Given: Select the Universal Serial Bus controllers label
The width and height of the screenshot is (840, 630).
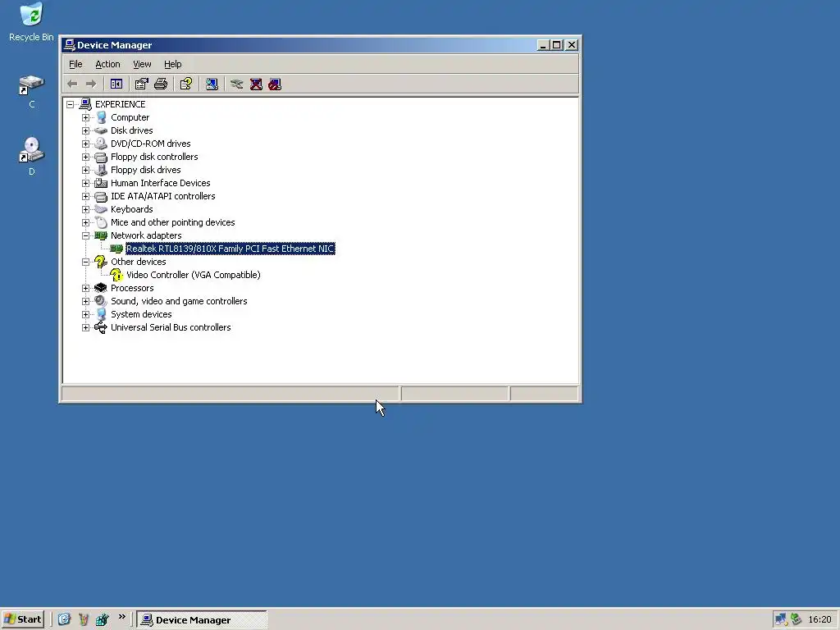Looking at the screenshot, I should (171, 327).
